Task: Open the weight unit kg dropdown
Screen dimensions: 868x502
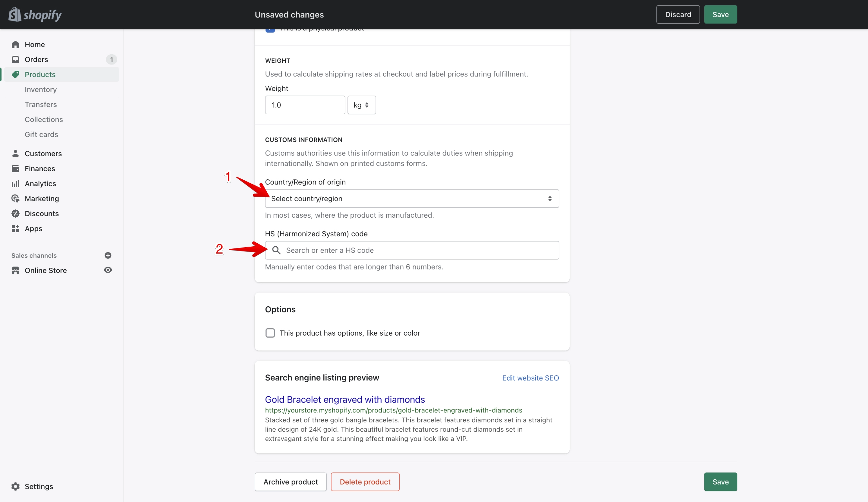Action: tap(362, 105)
